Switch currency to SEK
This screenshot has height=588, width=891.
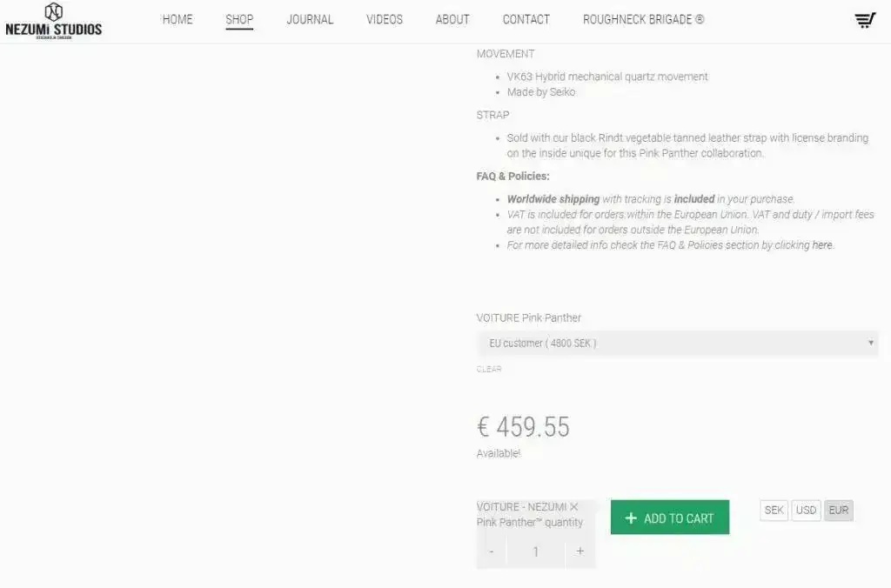click(x=774, y=511)
